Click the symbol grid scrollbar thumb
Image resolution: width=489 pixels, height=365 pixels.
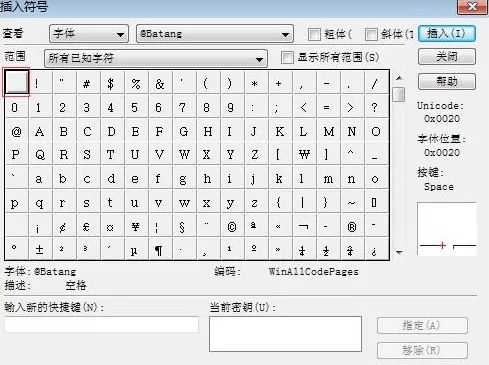click(x=399, y=94)
